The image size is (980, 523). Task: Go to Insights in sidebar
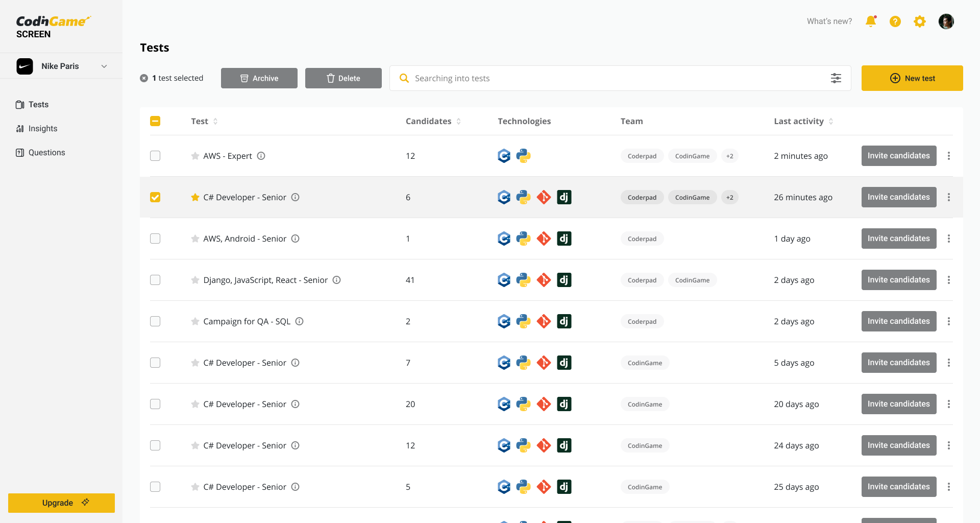tap(42, 129)
